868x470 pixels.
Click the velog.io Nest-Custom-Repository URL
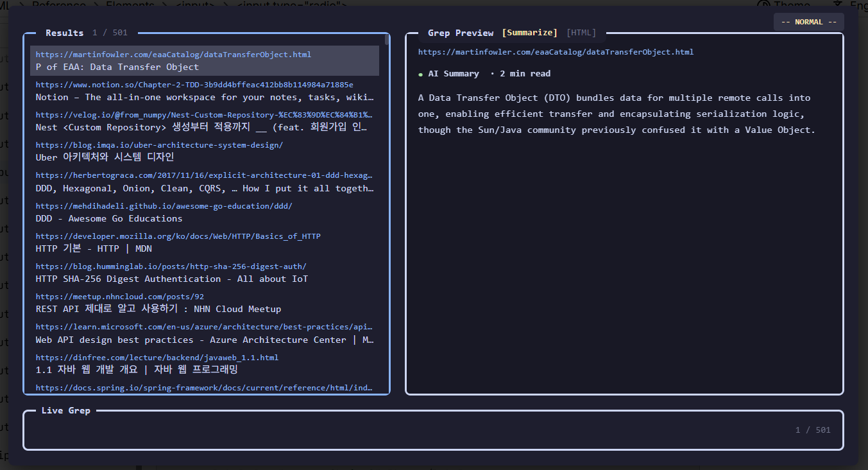[x=205, y=115]
